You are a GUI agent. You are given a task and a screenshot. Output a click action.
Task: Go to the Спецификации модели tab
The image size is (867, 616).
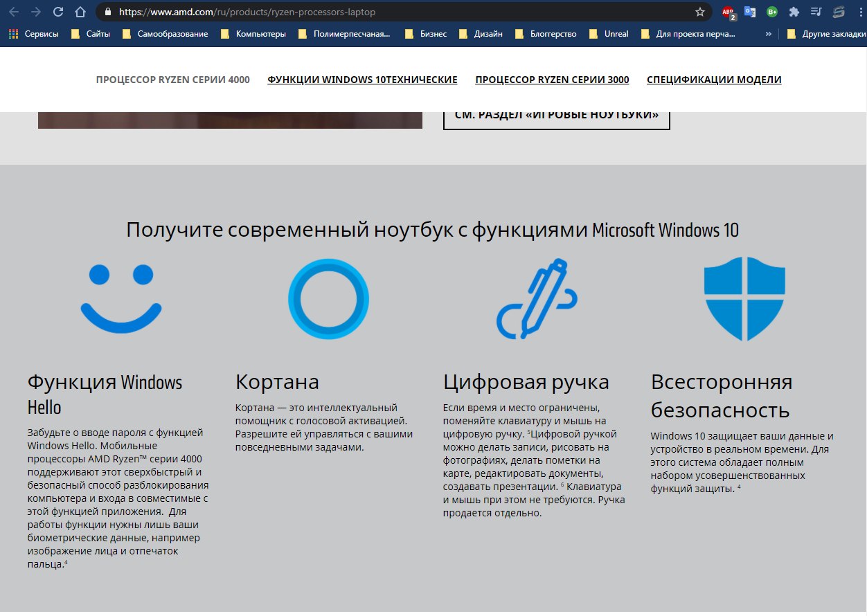[x=714, y=80]
